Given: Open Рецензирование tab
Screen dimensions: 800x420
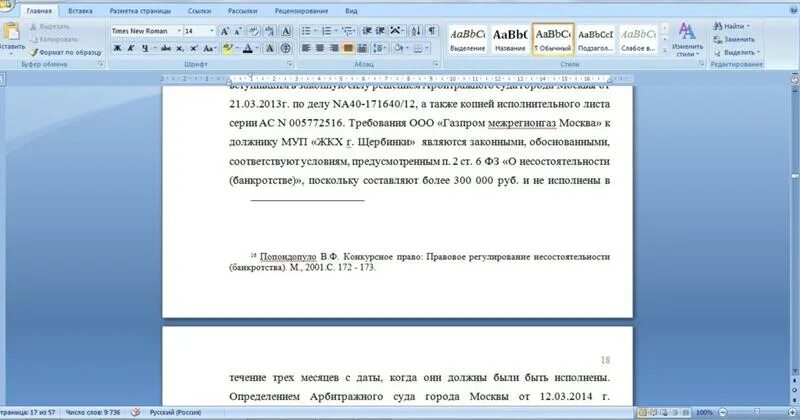Looking at the screenshot, I should click(x=301, y=11).
